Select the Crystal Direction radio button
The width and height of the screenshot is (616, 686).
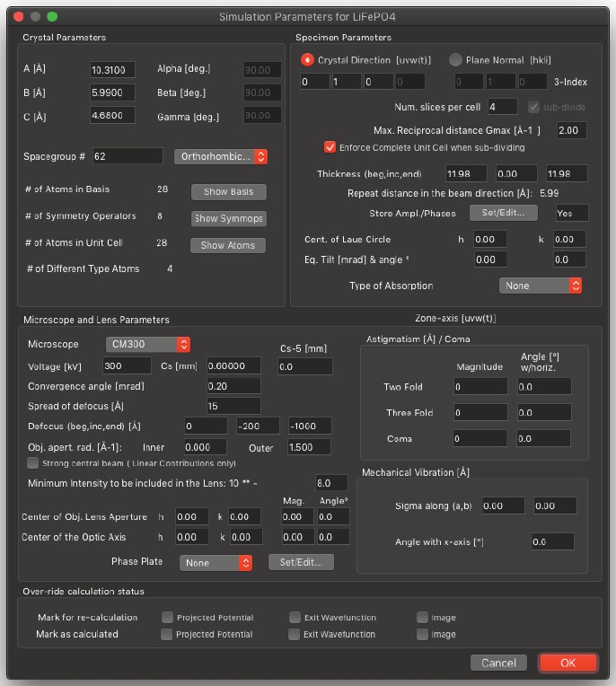pyautogui.click(x=308, y=60)
